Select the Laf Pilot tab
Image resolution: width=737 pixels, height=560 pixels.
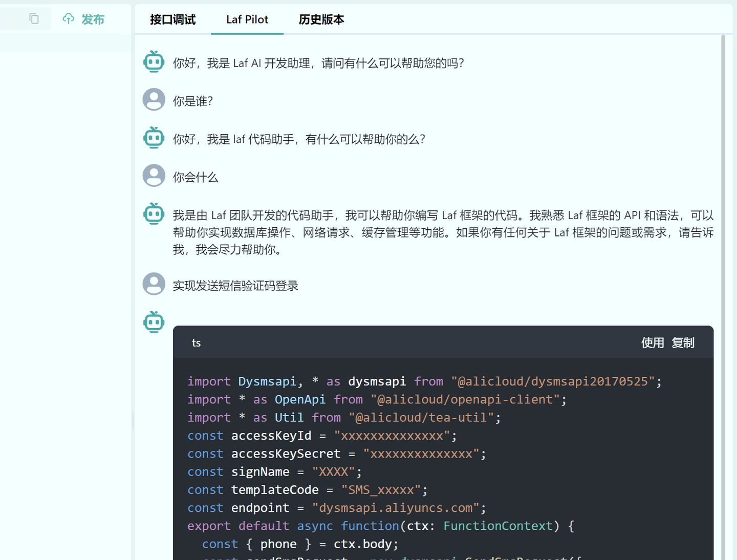[247, 19]
